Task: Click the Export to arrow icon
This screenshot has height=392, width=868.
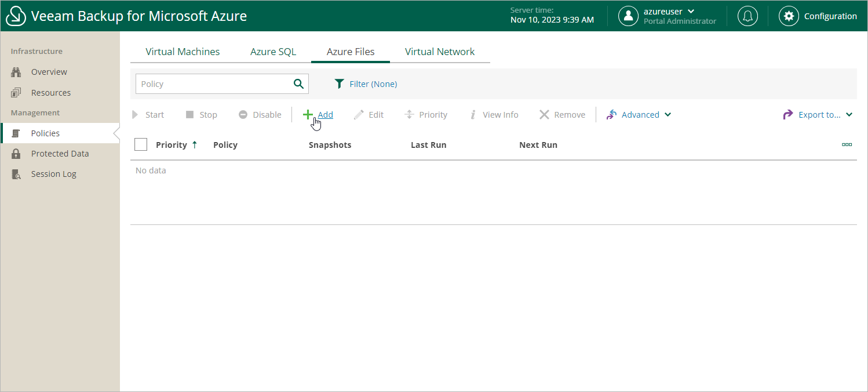Action: [x=788, y=115]
